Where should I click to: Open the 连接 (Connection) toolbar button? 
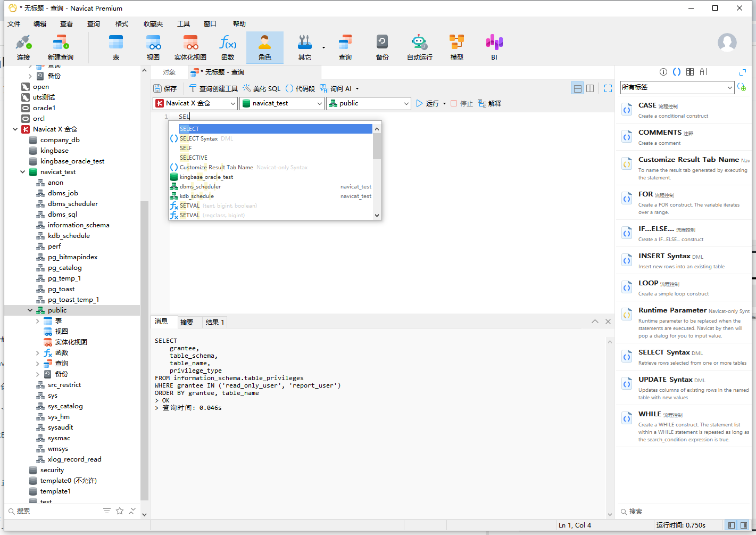pyautogui.click(x=23, y=48)
